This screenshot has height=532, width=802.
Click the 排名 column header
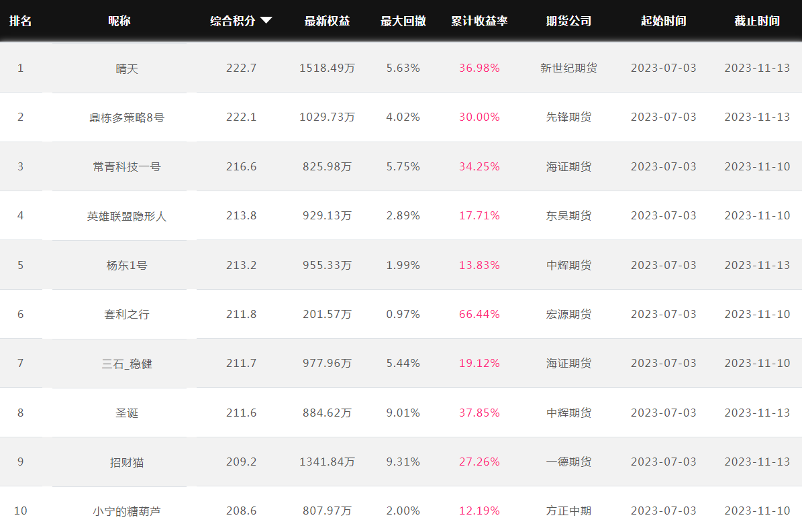pos(20,21)
